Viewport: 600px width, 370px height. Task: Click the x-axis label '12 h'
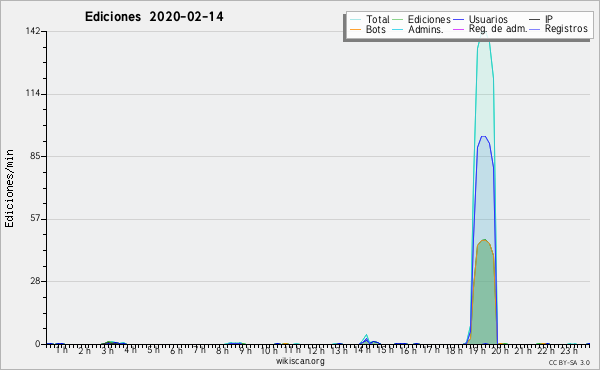[316, 350]
